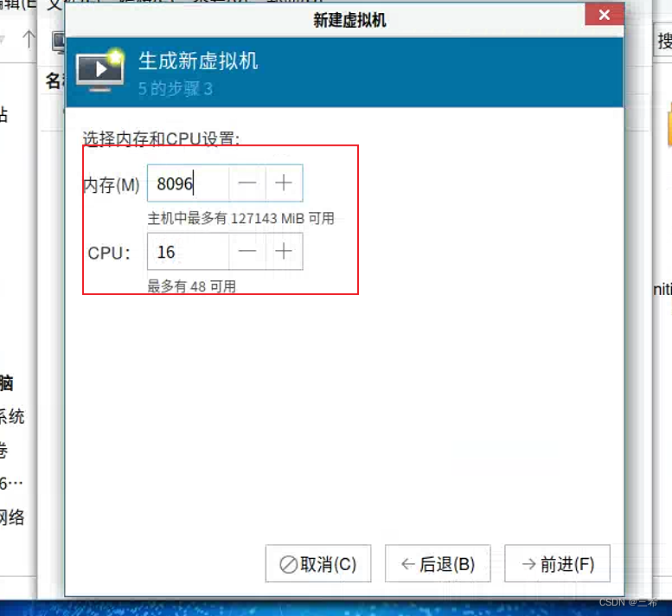
Task: Click the memory value field showing 8096
Action: tap(189, 183)
